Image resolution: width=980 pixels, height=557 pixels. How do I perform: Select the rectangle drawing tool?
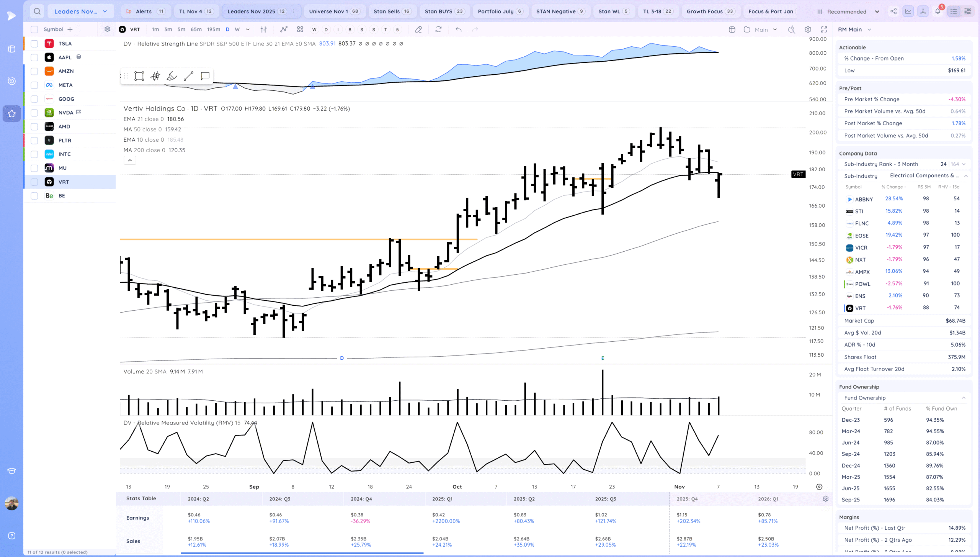pyautogui.click(x=139, y=76)
